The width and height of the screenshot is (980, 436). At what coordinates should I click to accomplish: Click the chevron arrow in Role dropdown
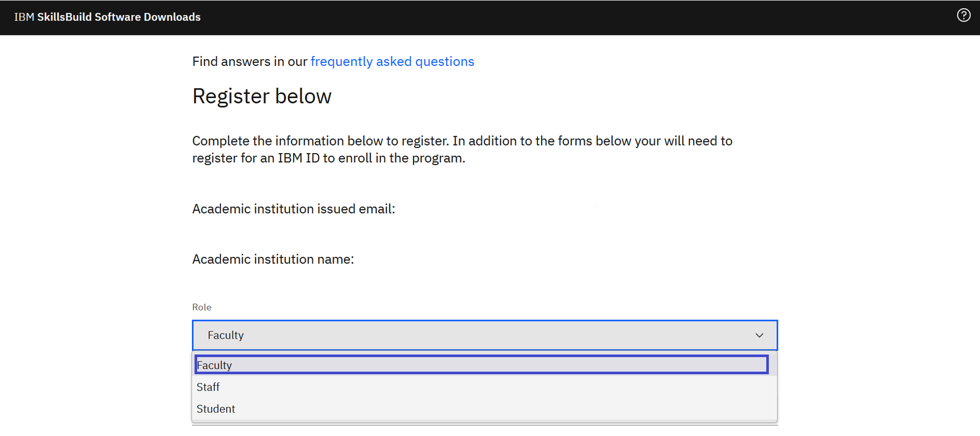tap(759, 335)
